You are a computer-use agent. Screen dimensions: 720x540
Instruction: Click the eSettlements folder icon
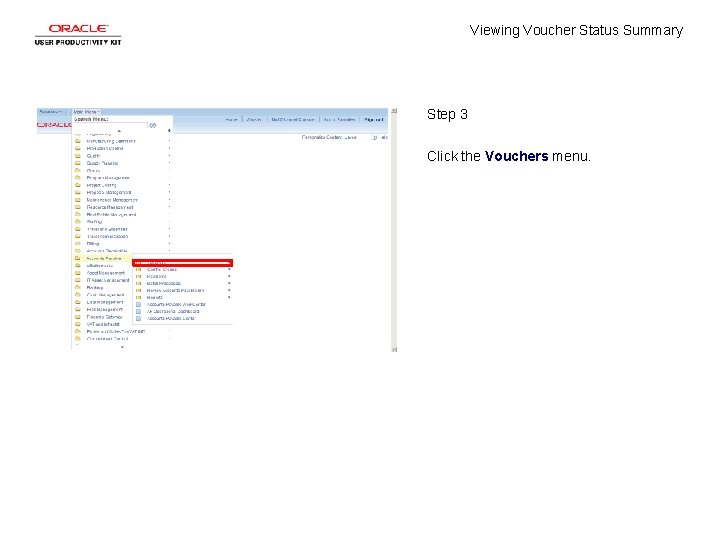tap(78, 265)
